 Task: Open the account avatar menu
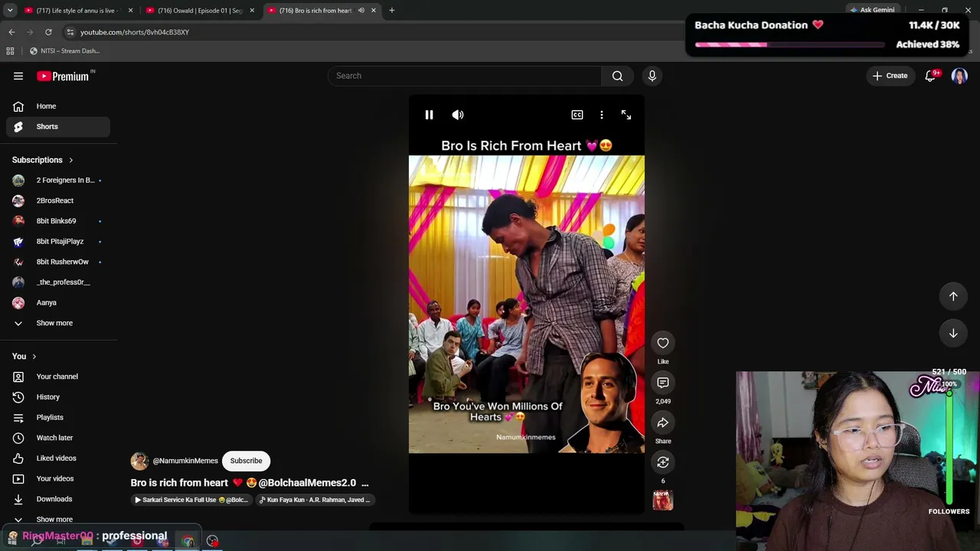pyautogui.click(x=959, y=76)
